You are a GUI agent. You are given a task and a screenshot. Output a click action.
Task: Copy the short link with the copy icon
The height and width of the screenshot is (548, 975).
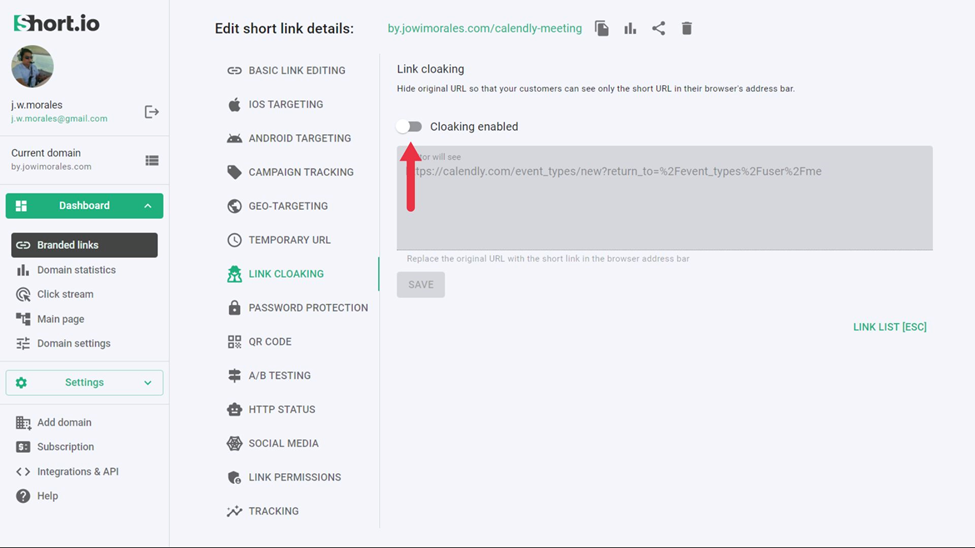(x=601, y=29)
